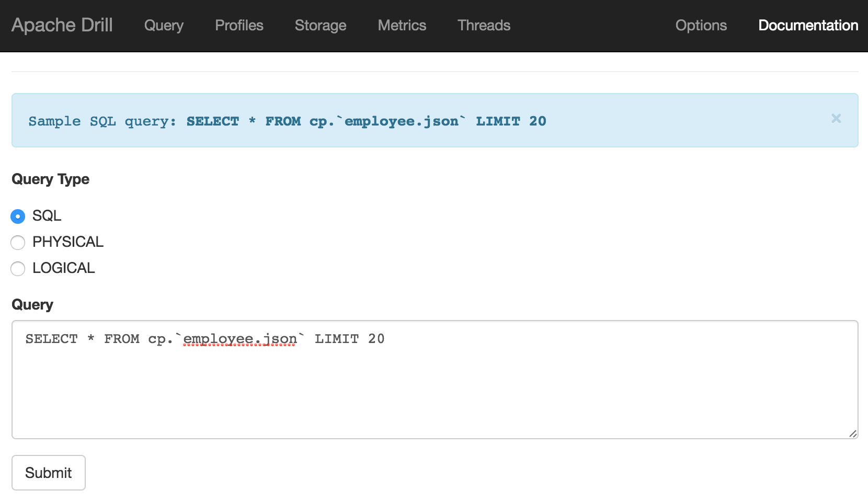Image resolution: width=868 pixels, height=502 pixels.
Task: Pick the LOGICAL query type radio button
Action: click(18, 268)
